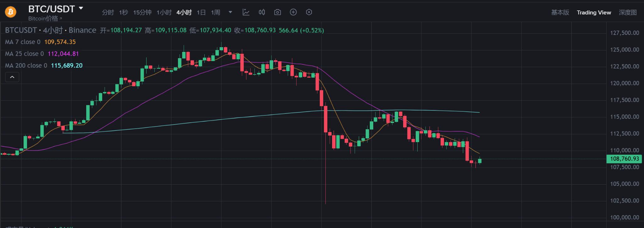Select the Trading View chart tab

point(594,13)
